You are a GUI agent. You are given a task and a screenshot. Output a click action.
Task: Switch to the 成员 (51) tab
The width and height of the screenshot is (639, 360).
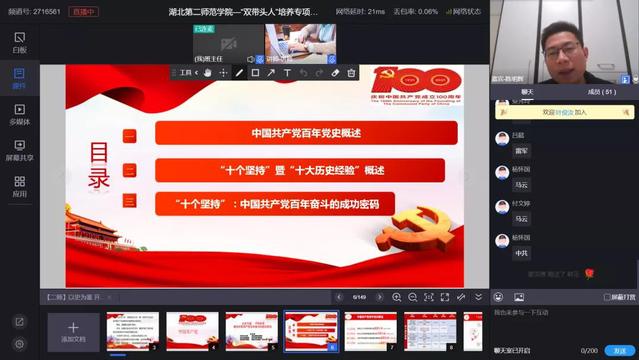point(602,92)
